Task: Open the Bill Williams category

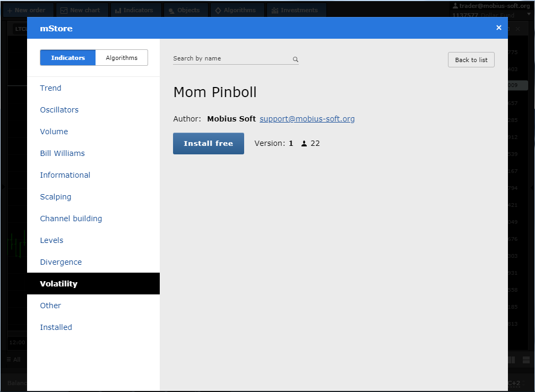Action: pyautogui.click(x=62, y=153)
